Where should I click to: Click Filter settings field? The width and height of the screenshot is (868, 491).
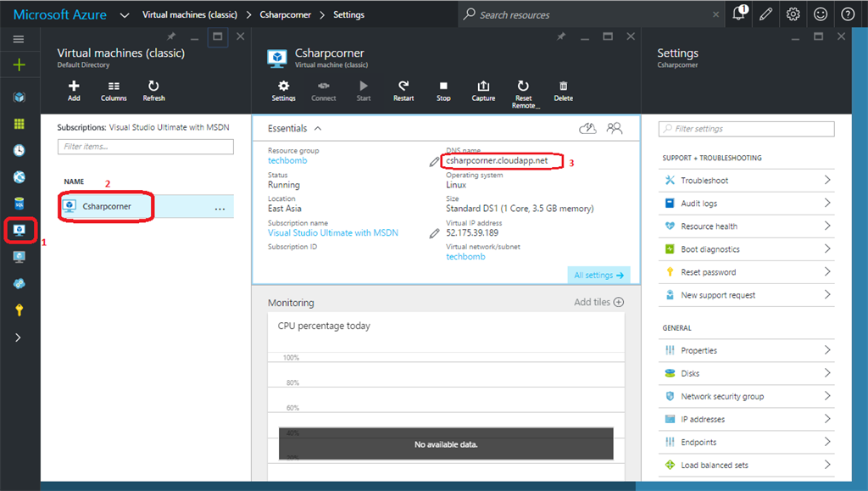point(746,129)
